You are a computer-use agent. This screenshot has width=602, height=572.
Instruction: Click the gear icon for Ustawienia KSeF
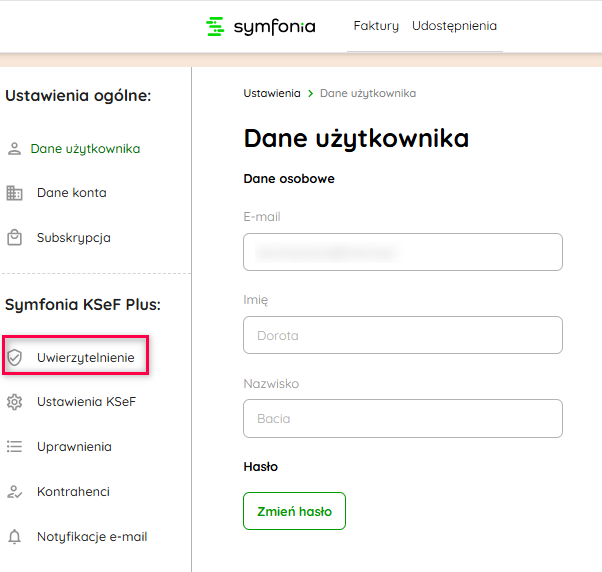pos(14,402)
